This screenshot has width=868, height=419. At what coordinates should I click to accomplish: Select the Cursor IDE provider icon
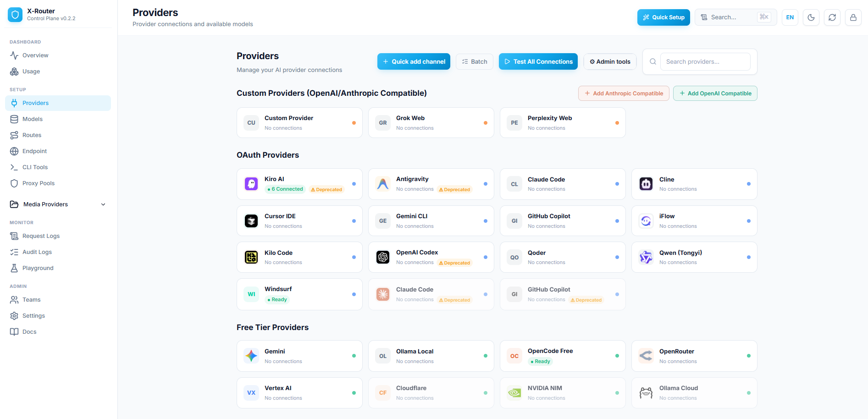tap(251, 221)
